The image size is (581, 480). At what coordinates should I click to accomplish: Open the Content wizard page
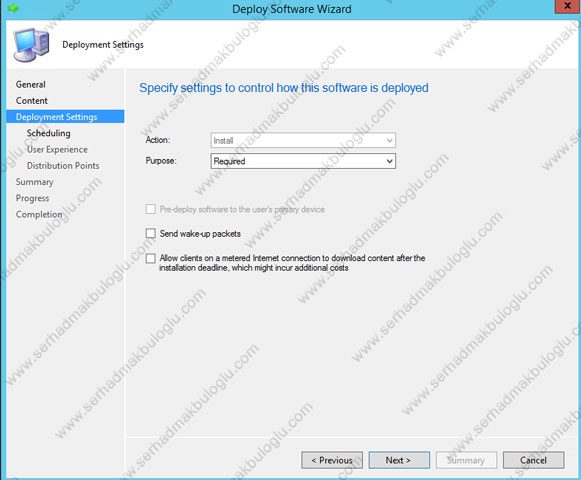[31, 101]
